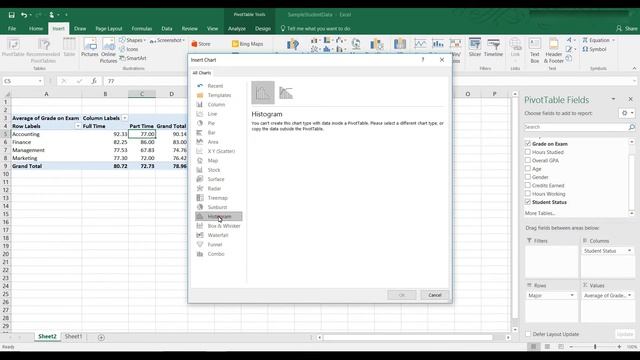This screenshot has width=640, height=360.
Task: Expand the Equation dropdown
Action: [x=613, y=40]
